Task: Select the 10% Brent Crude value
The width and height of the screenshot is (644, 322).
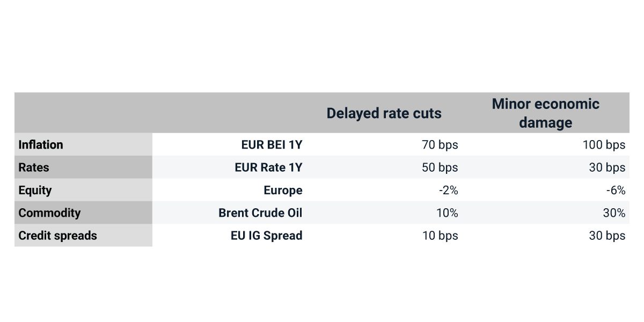Action: (447, 213)
